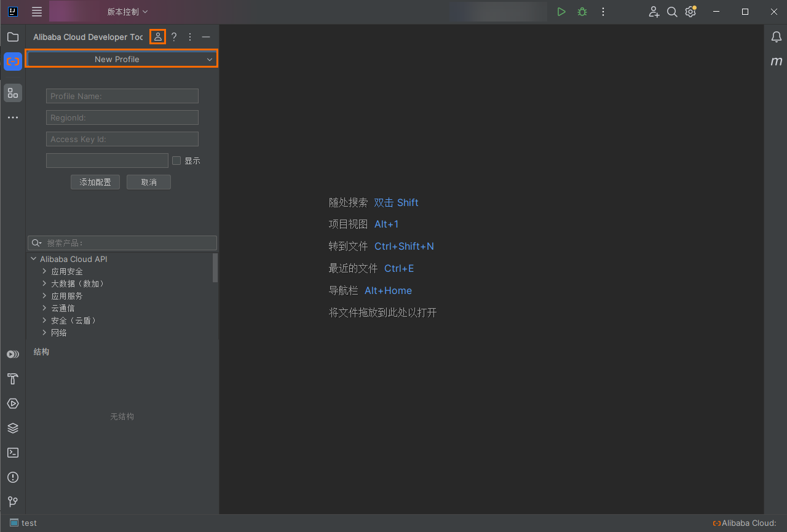Viewport: 787px width, 532px height.
Task: Open the main hamburger menu
Action: 37,12
